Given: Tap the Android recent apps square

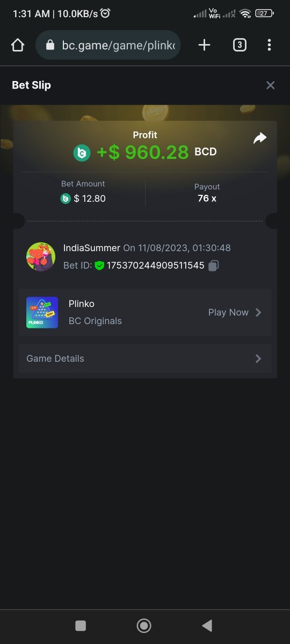Looking at the screenshot, I should [81, 625].
